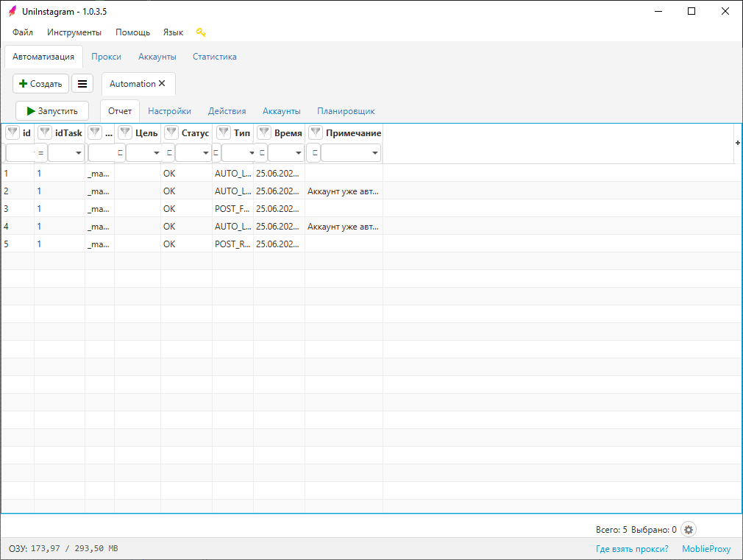The image size is (743, 560).
Task: Open the filter for the Цель column
Action: (125, 133)
